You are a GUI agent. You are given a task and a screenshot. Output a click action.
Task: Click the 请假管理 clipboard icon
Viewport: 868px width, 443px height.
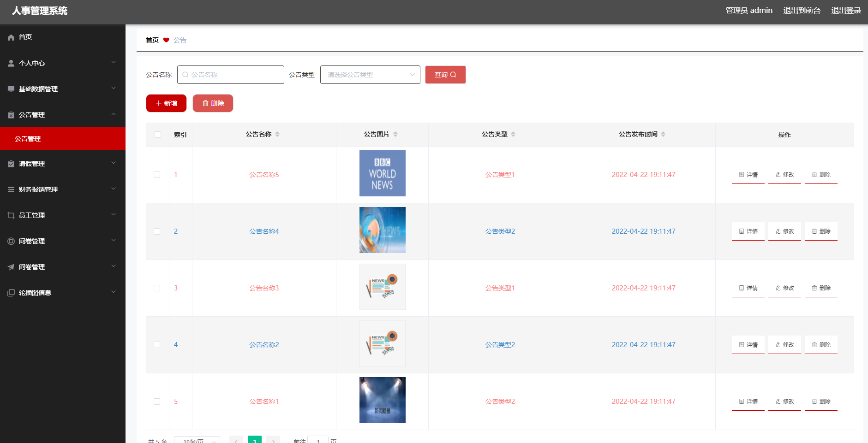coord(11,163)
